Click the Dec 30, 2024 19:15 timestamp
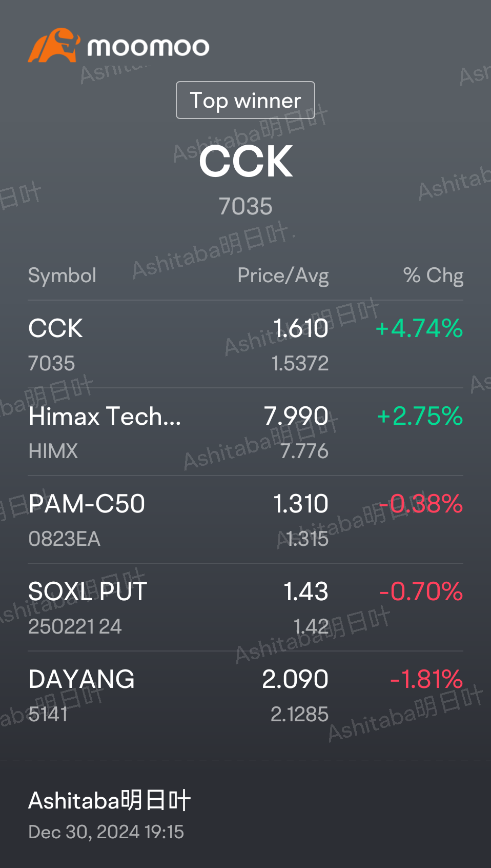This screenshot has height=868, width=491. [x=106, y=832]
